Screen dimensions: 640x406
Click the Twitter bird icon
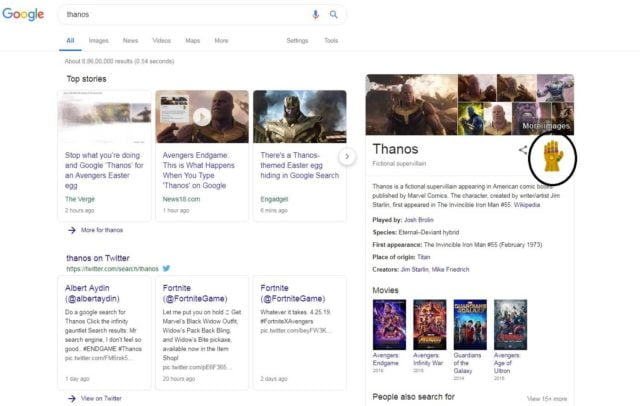[167, 268]
